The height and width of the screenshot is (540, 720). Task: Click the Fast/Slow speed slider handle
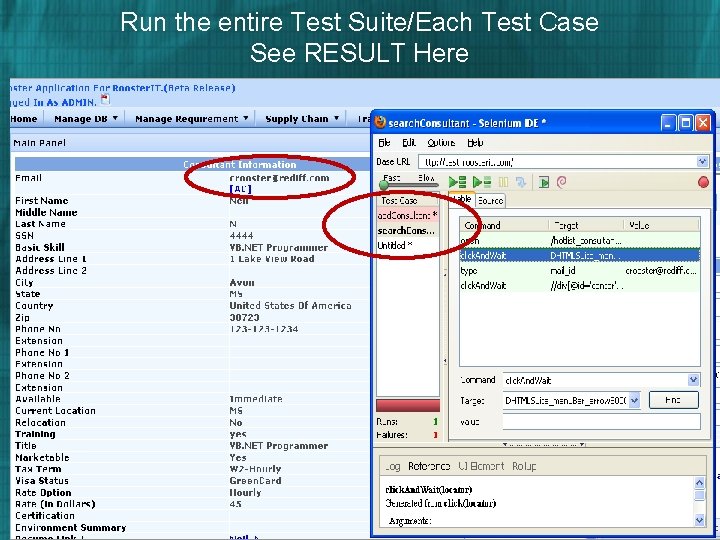383,185
